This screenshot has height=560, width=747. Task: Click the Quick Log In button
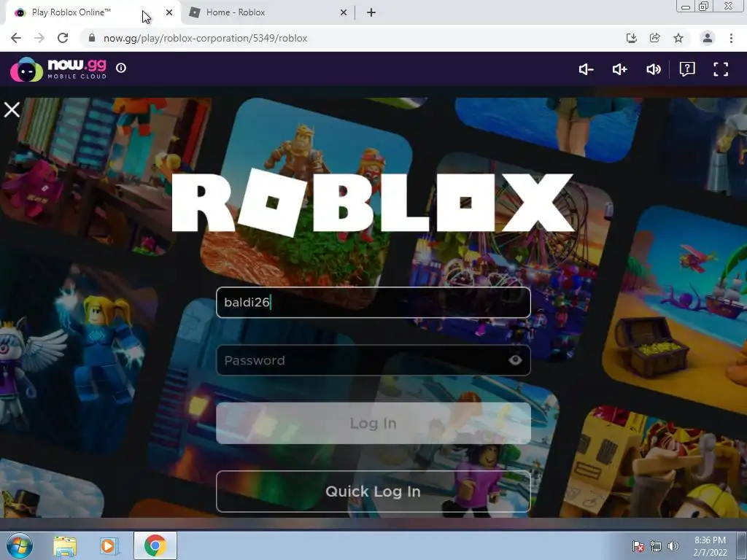[x=373, y=491]
